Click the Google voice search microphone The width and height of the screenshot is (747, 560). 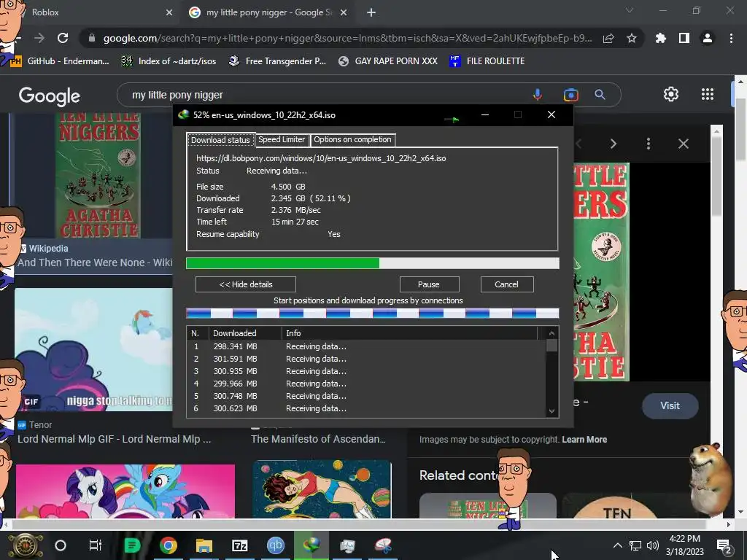pyautogui.click(x=538, y=95)
